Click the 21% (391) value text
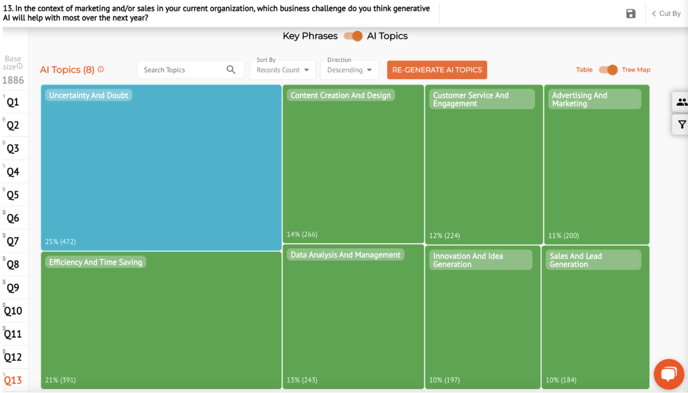The image size is (688, 393). tap(60, 380)
